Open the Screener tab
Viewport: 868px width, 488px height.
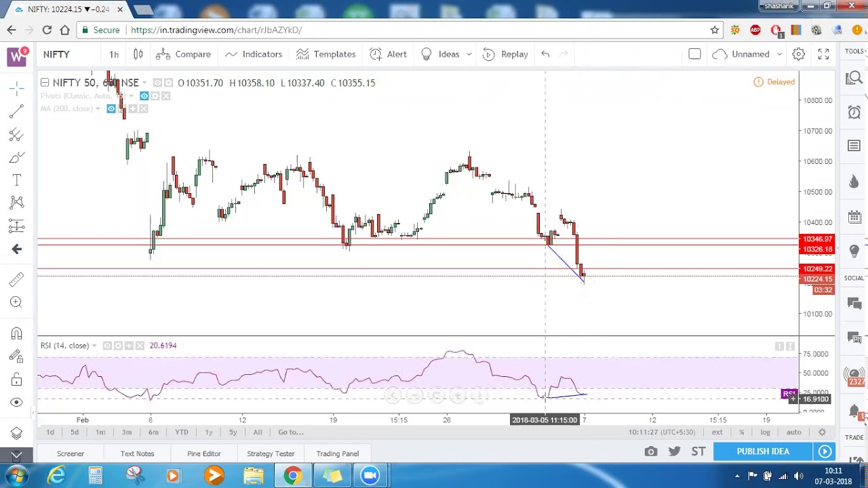tap(71, 453)
